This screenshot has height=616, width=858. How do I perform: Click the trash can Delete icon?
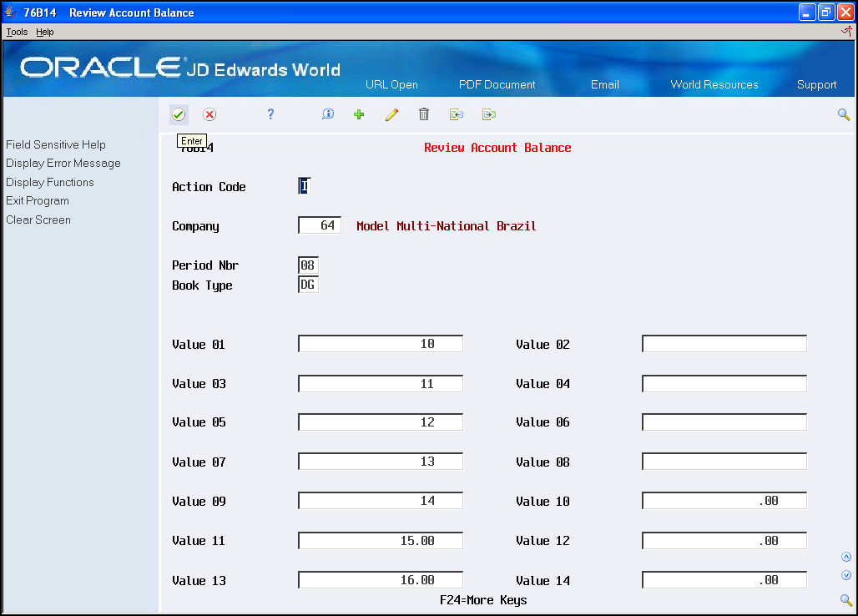point(424,114)
